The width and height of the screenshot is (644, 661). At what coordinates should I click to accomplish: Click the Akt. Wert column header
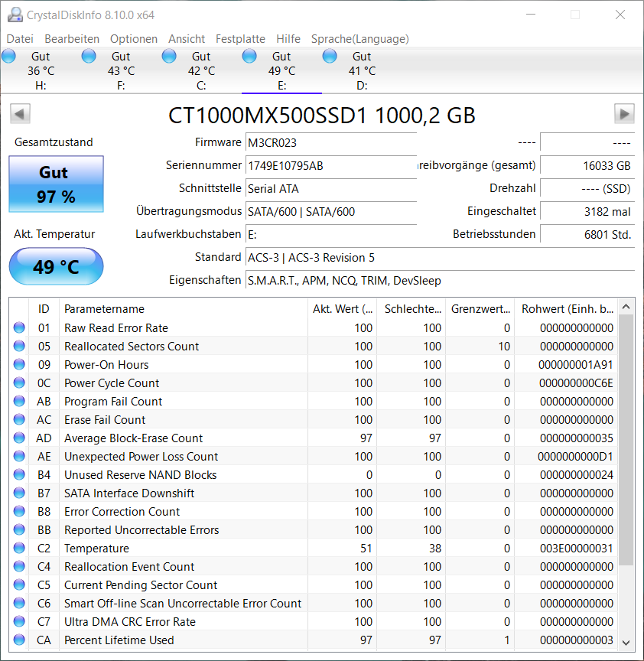tap(342, 309)
